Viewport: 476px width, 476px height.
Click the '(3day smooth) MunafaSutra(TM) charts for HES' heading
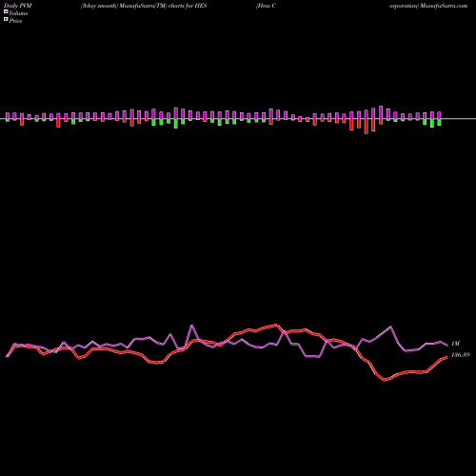point(144,6)
